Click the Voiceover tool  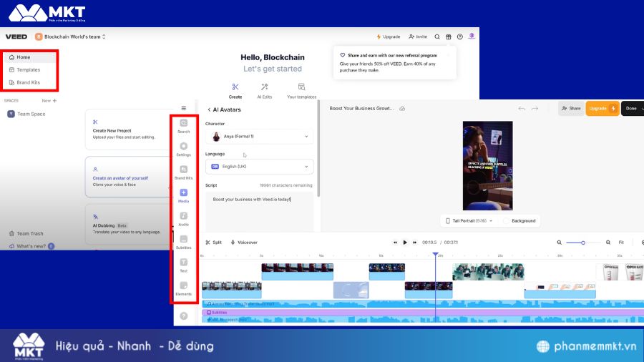[x=244, y=243]
